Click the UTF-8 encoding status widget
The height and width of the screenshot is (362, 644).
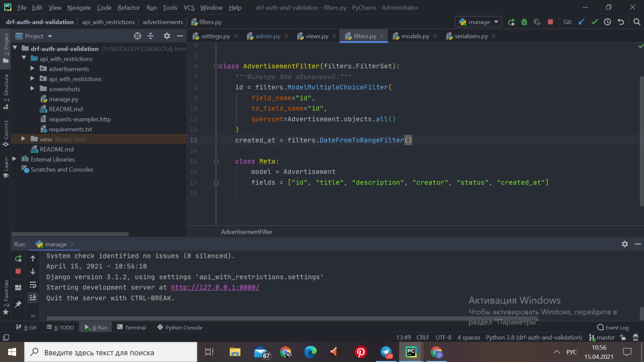(443, 337)
